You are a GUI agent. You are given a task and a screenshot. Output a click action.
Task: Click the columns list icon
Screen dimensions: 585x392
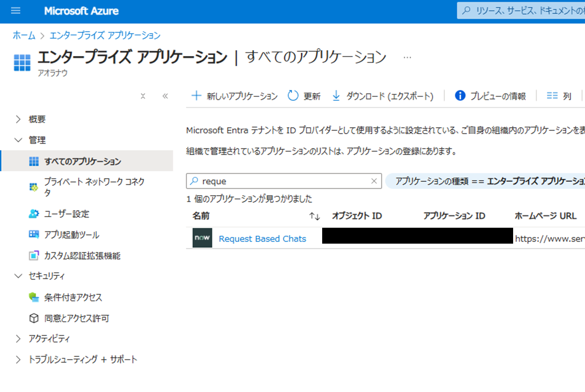[x=552, y=96]
